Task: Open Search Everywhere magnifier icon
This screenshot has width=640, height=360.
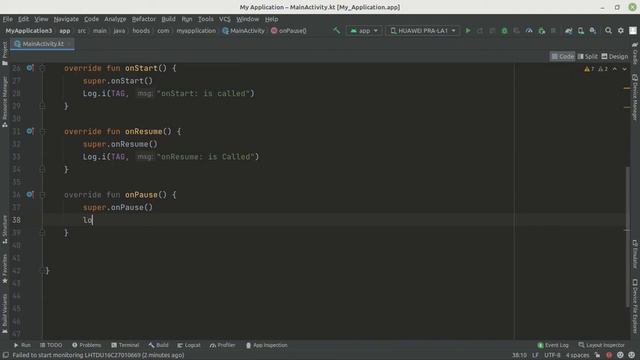Action: pos(608,31)
